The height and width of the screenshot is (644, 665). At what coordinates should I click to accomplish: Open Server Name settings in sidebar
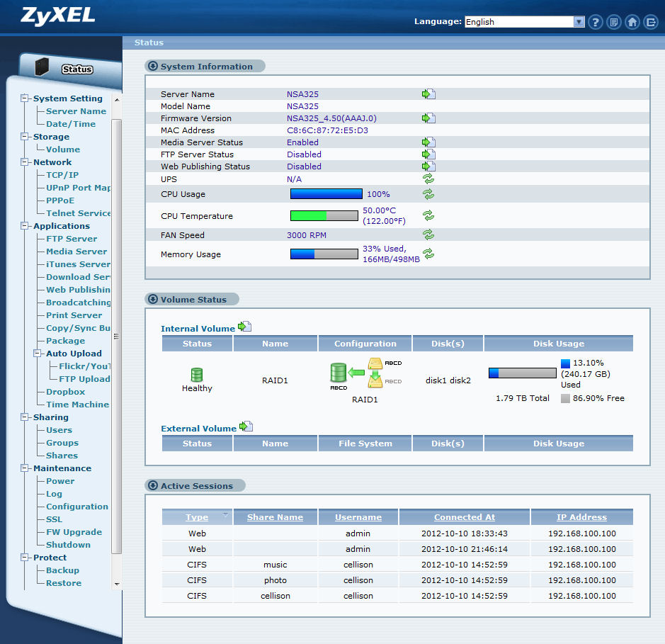point(76,111)
